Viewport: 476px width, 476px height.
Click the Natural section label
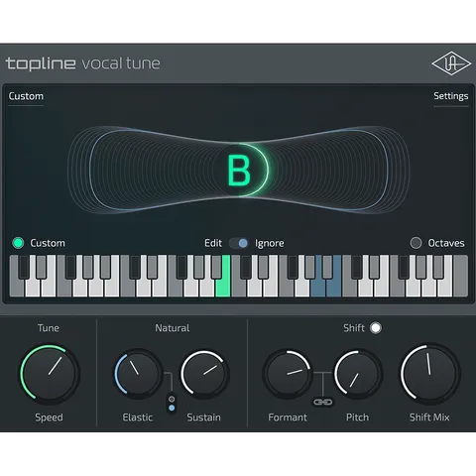(x=173, y=328)
